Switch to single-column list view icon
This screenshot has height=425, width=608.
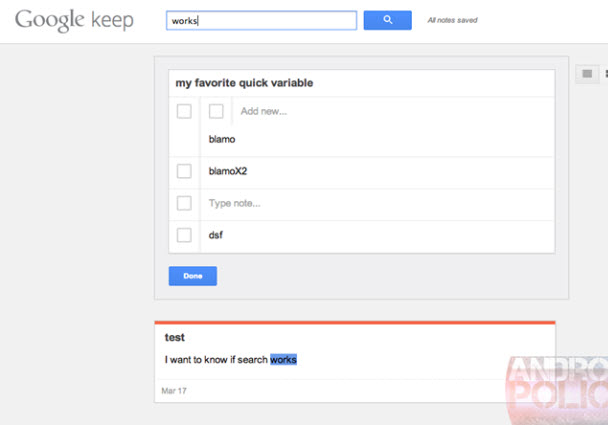coord(587,74)
